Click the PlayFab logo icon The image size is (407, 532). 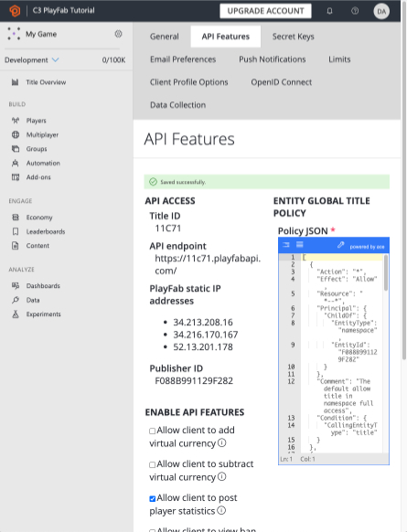(15, 11)
